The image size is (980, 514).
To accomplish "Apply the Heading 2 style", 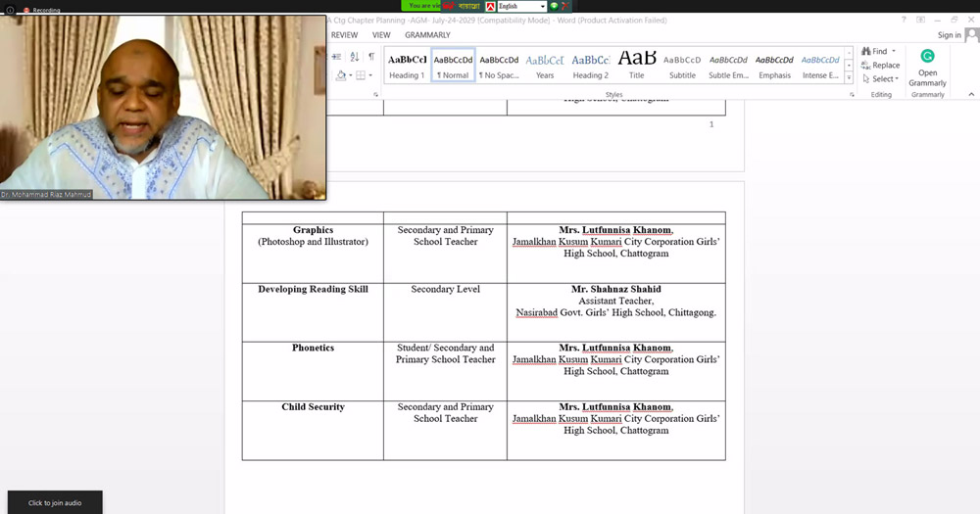I will 591,66.
